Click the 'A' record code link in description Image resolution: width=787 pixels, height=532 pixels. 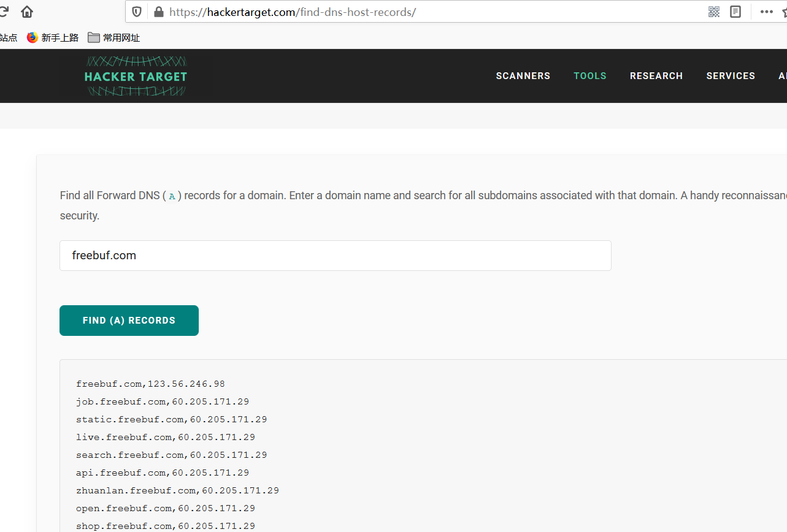click(x=172, y=196)
